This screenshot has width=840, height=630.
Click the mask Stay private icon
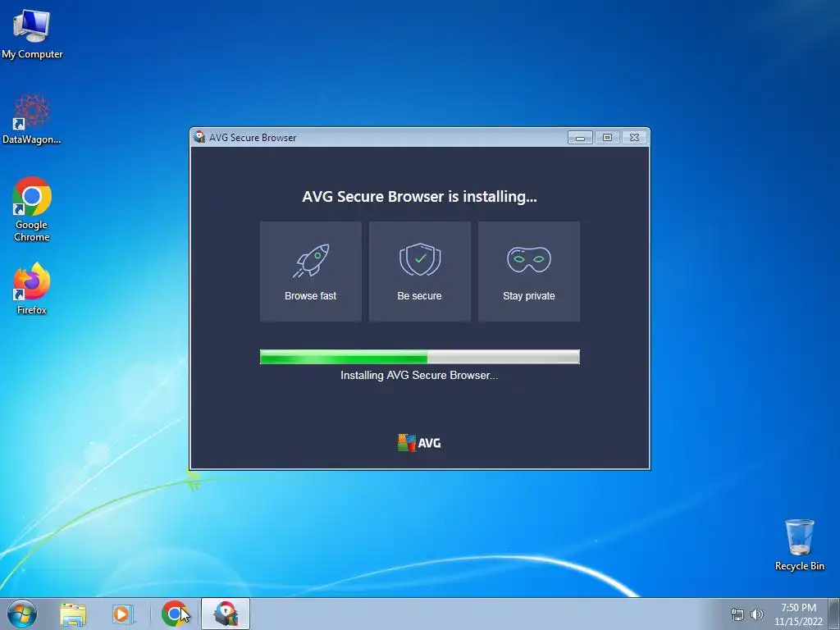pyautogui.click(x=529, y=259)
